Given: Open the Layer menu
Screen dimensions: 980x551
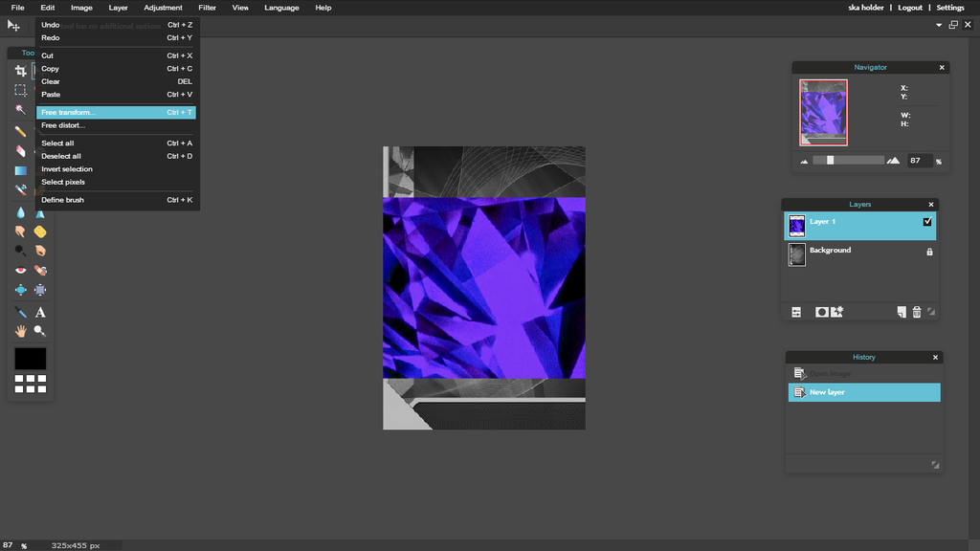Looking at the screenshot, I should click(118, 8).
